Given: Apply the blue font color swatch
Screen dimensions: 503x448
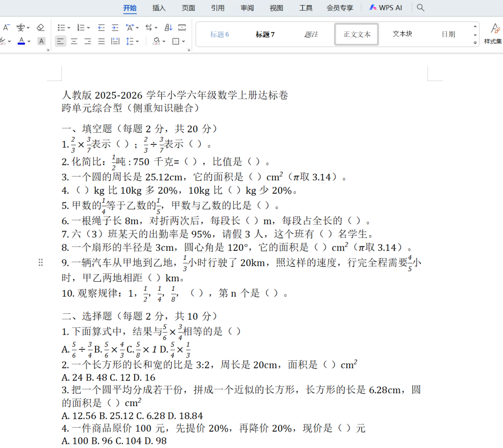Looking at the screenshot, I should point(21,41).
